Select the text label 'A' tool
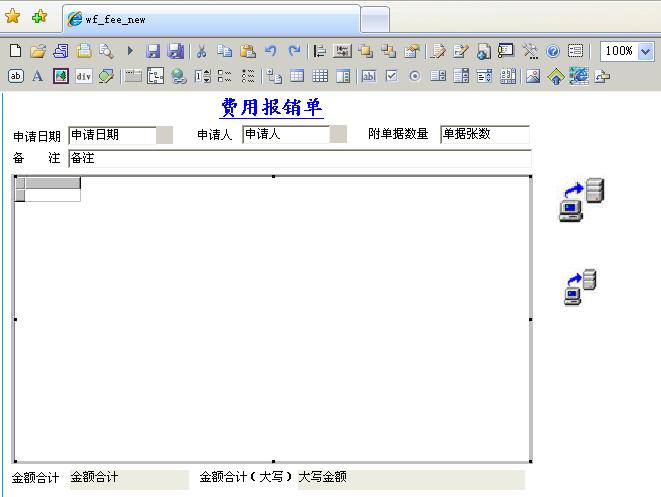Image resolution: width=661 pixels, height=497 pixels. (x=38, y=76)
